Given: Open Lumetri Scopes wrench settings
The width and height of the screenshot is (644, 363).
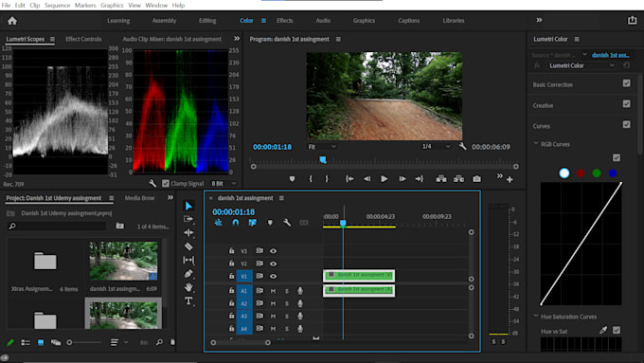Looking at the screenshot, I should [x=152, y=183].
